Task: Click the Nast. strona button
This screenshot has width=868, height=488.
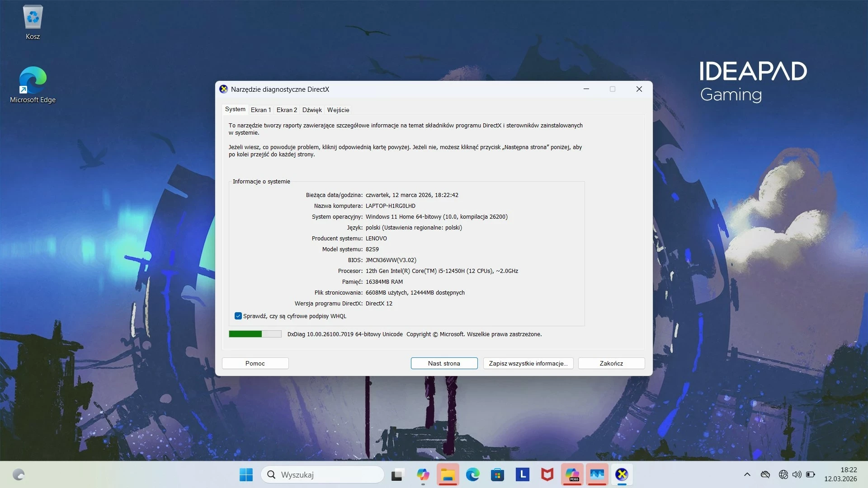Action: click(444, 363)
